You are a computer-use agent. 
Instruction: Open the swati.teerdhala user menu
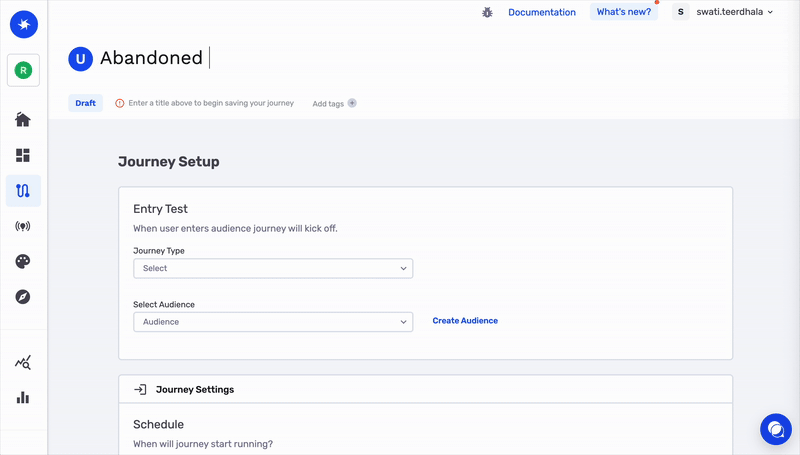coord(724,12)
